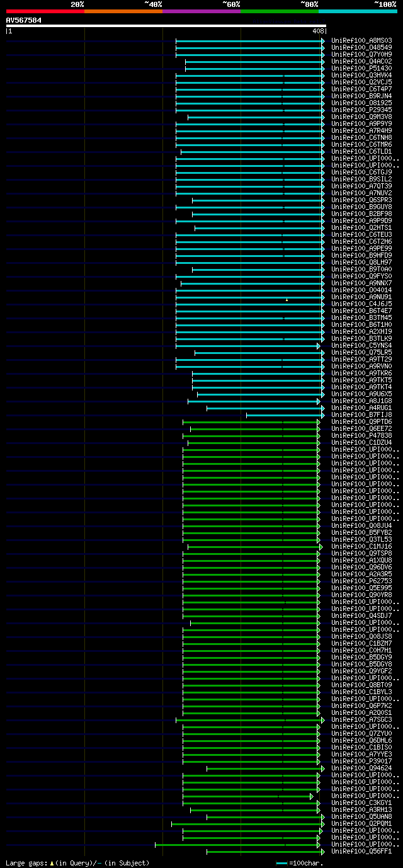The height and width of the screenshot is (868, 403).
Task: Click the green alignment bar for Q94624
Action: pyautogui.click(x=266, y=768)
